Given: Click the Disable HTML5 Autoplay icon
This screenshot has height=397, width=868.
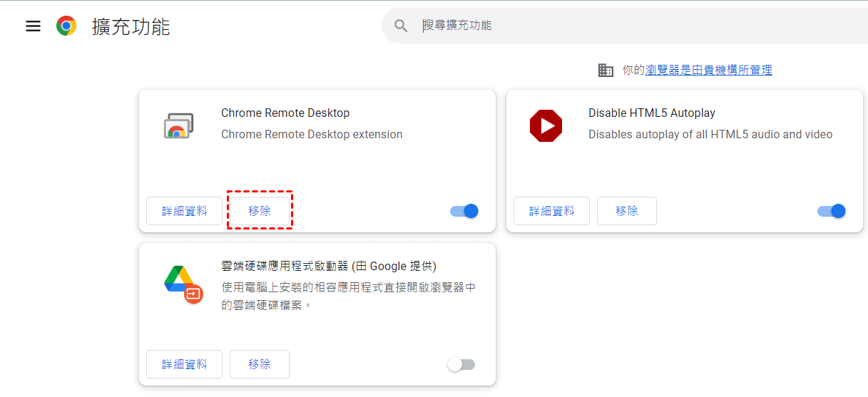Looking at the screenshot, I should tap(546, 126).
